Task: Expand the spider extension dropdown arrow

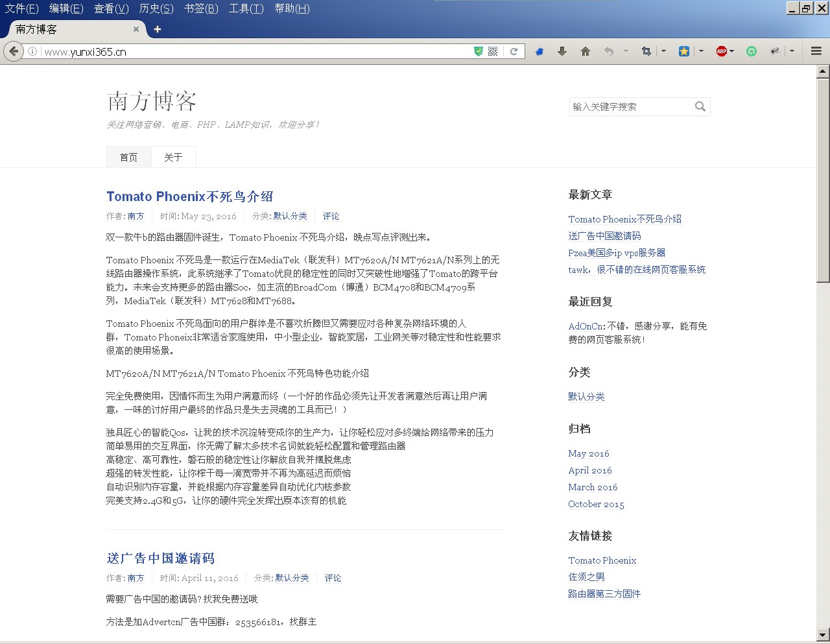Action: point(792,51)
